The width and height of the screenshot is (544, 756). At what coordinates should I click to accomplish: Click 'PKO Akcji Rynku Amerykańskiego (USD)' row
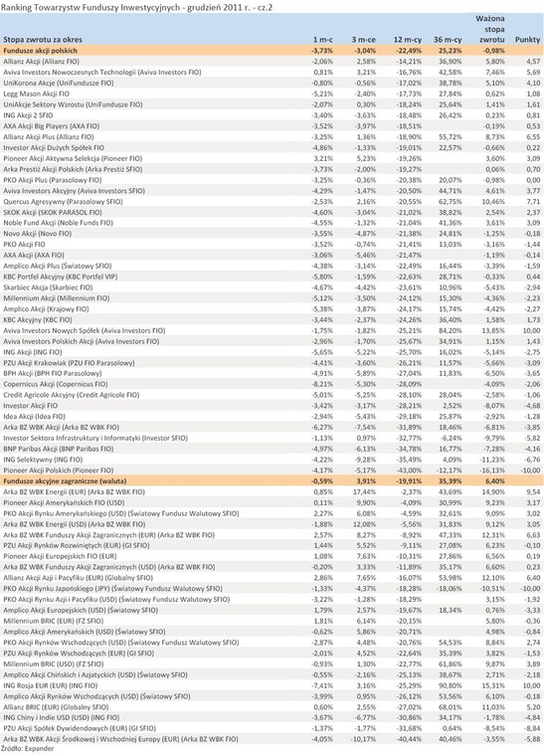click(x=272, y=513)
